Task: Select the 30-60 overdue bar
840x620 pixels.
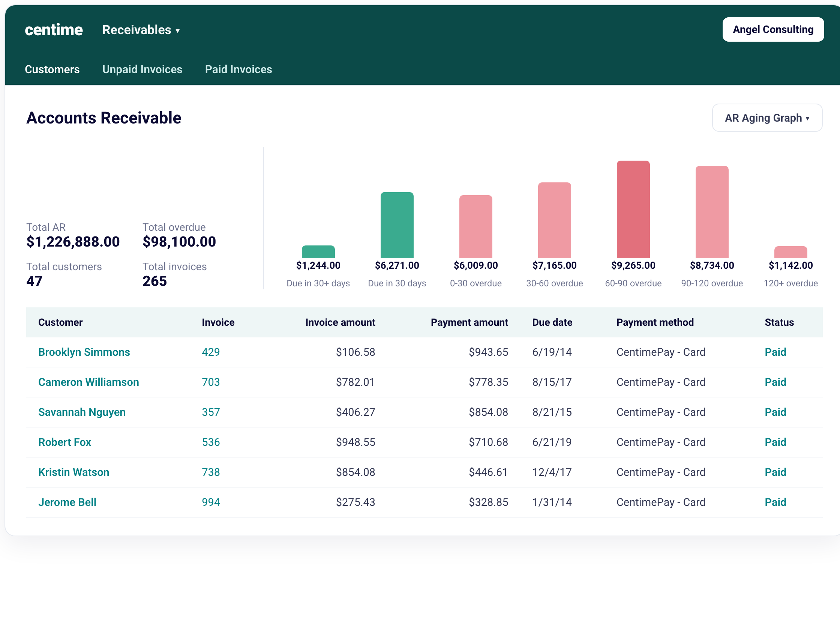Action: click(555, 220)
